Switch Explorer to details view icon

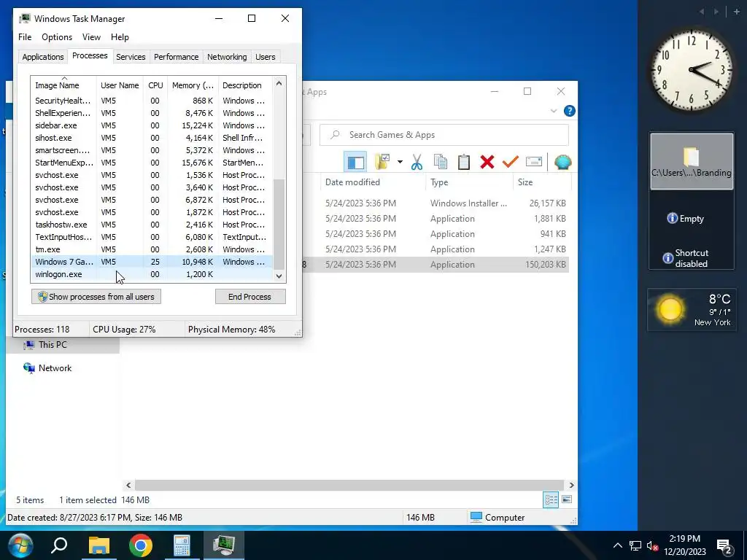click(x=551, y=499)
